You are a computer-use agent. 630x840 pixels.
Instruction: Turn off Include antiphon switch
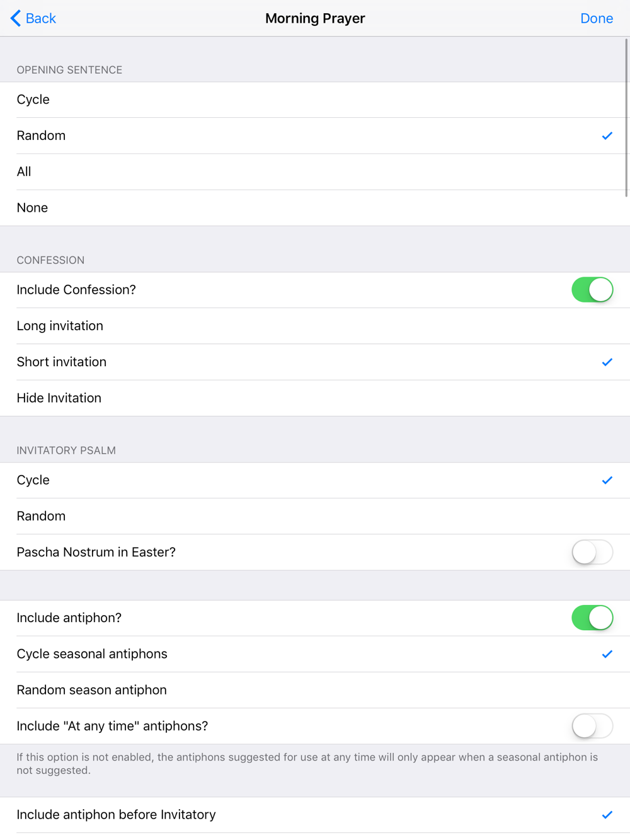click(592, 618)
